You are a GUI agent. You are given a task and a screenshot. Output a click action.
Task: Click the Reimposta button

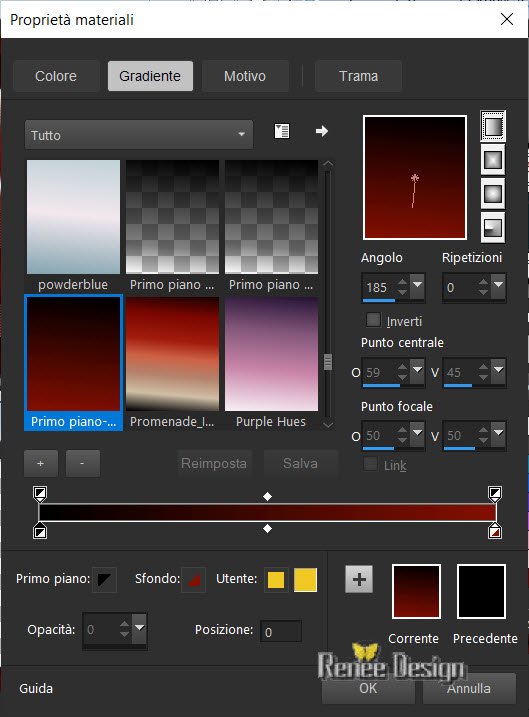point(214,463)
